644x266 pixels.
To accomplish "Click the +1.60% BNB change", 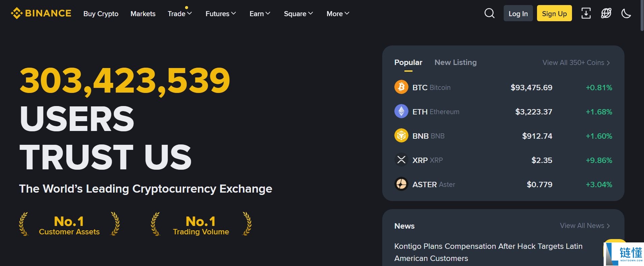I will tap(599, 136).
